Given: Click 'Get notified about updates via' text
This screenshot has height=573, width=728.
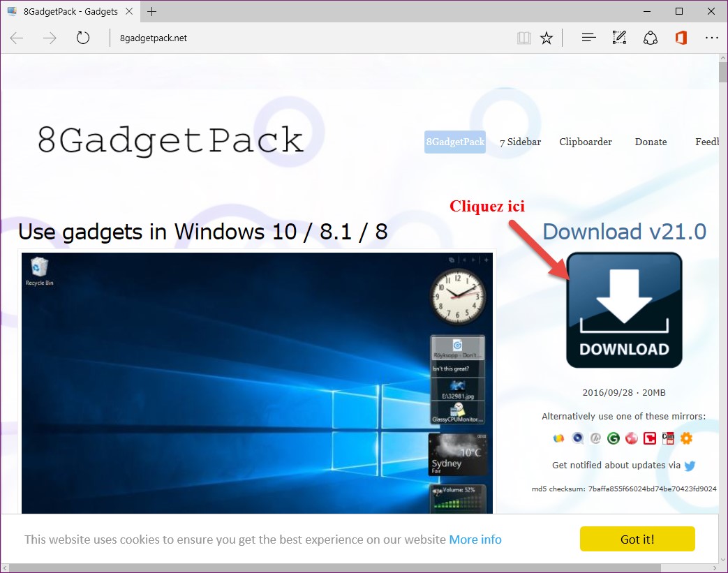Looking at the screenshot, I should [x=616, y=466].
